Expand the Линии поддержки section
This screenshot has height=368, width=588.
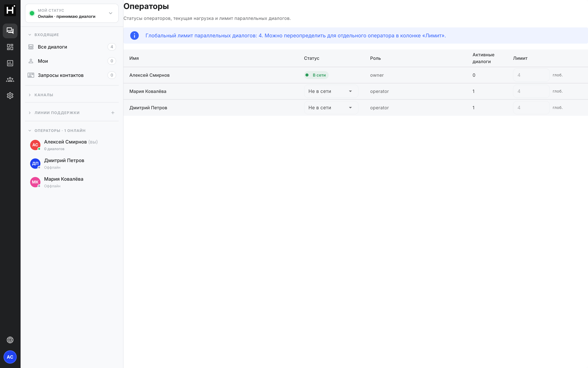pyautogui.click(x=54, y=113)
